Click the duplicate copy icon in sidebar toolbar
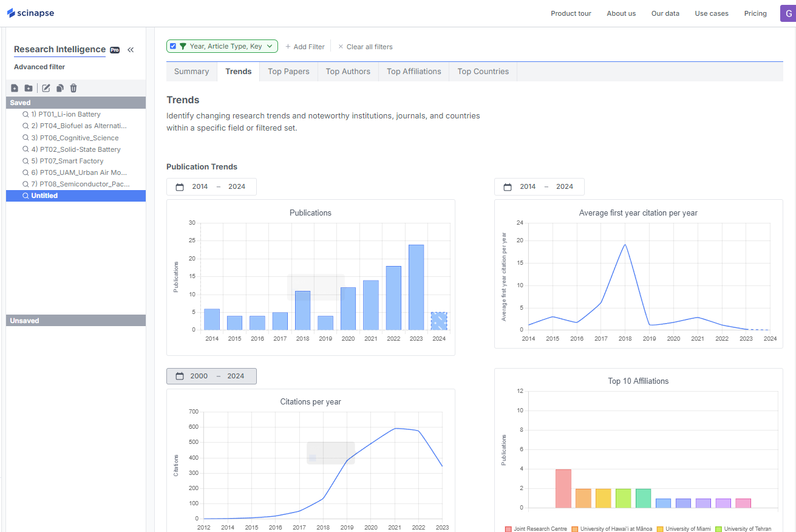Viewport: 796px width, 532px height. click(60, 88)
